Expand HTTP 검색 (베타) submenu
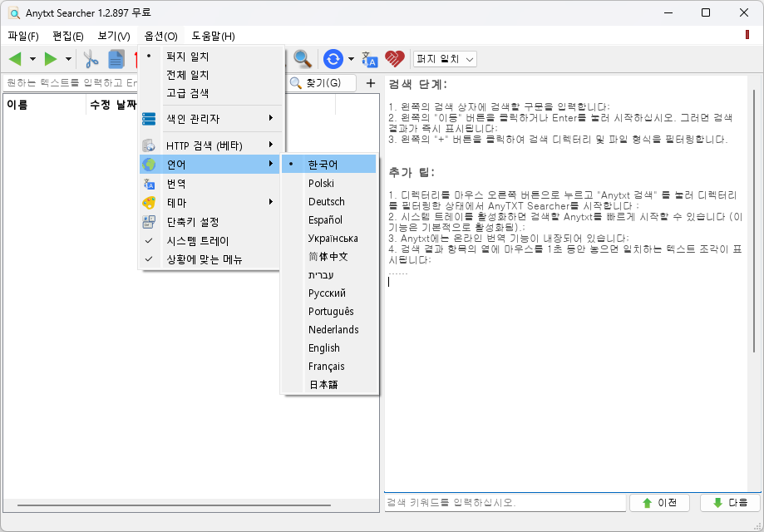This screenshot has height=532, width=764. 270,145
